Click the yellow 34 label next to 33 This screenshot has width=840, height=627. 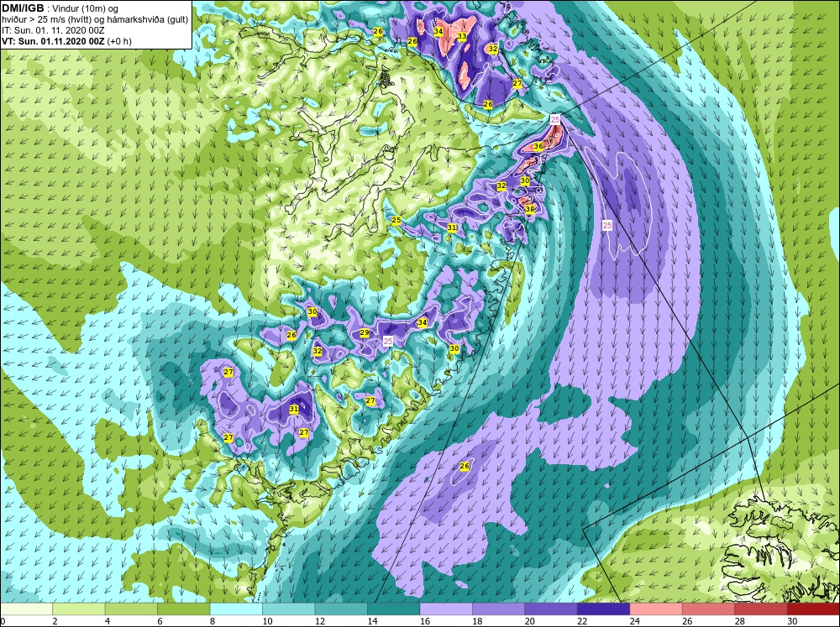(x=438, y=31)
